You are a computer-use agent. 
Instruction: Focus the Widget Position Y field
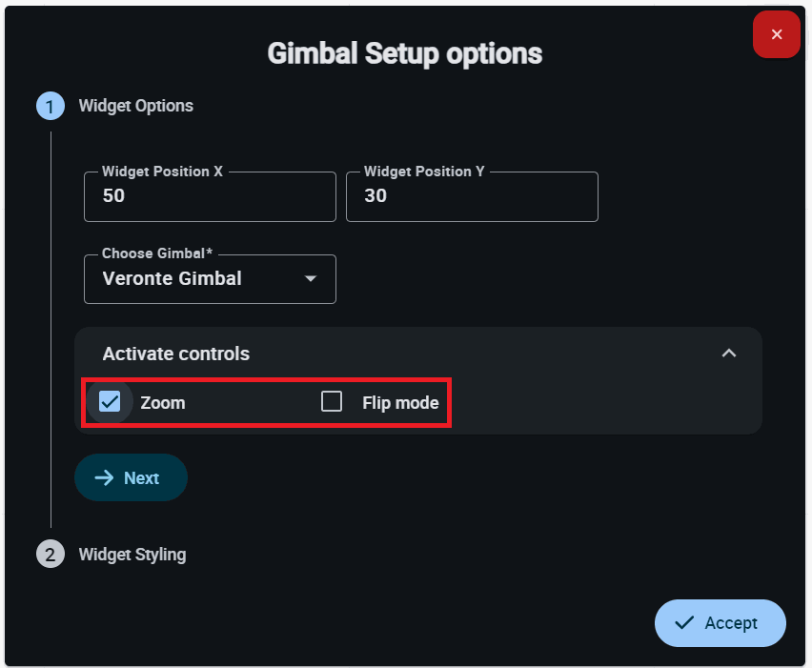[x=472, y=197]
